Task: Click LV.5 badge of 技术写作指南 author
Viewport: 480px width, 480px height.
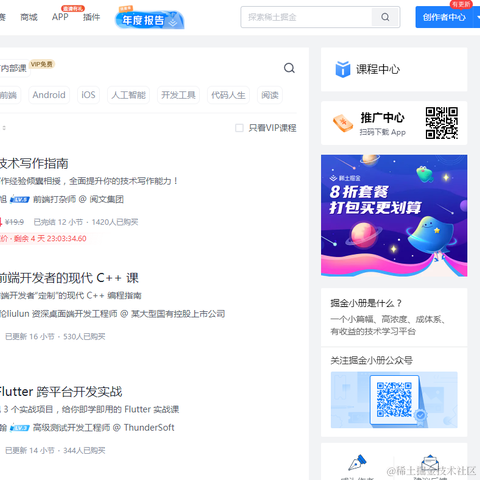Action: pyautogui.click(x=20, y=199)
